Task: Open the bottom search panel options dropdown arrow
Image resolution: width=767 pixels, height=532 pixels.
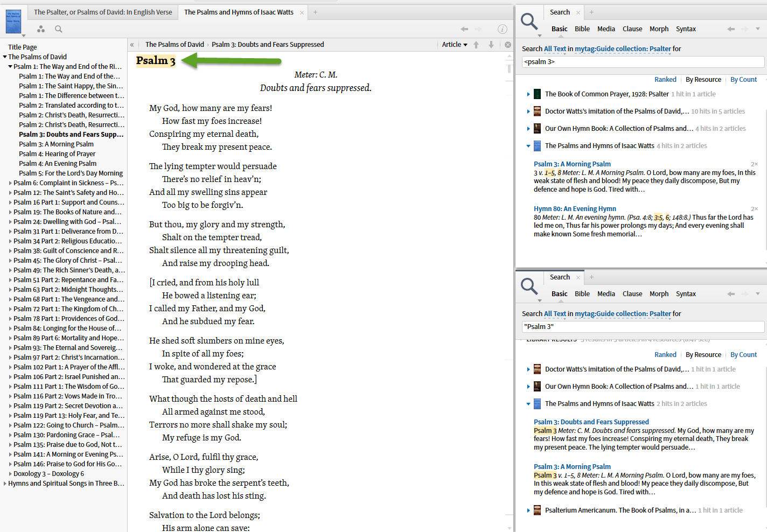Action: pyautogui.click(x=758, y=294)
